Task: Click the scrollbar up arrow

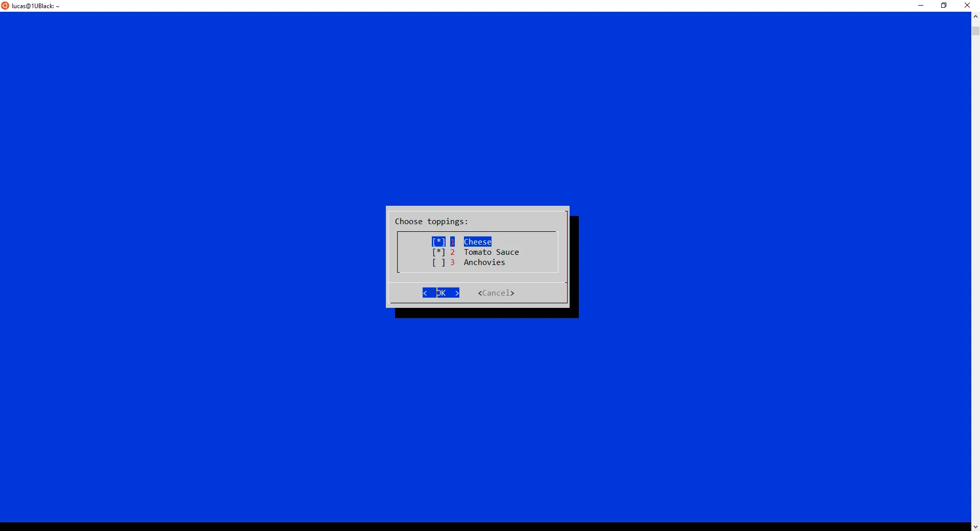Action: [975, 16]
